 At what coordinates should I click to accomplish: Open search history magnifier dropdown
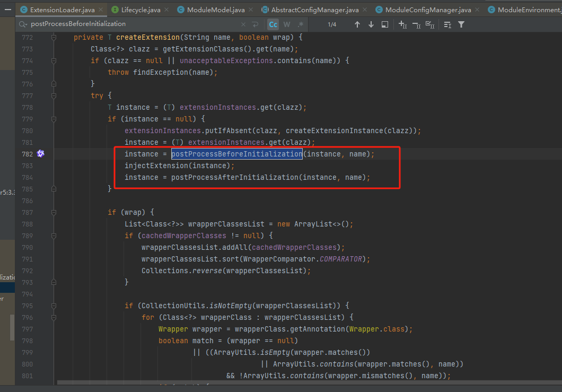(23, 24)
